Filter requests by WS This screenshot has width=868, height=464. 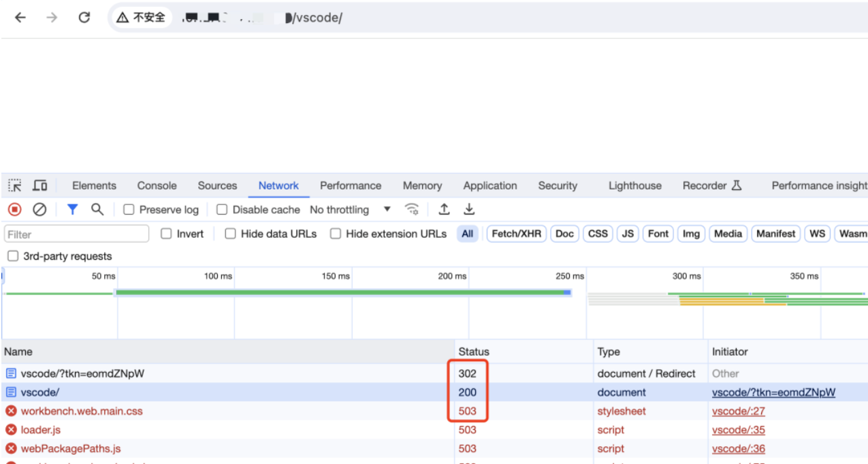click(818, 234)
